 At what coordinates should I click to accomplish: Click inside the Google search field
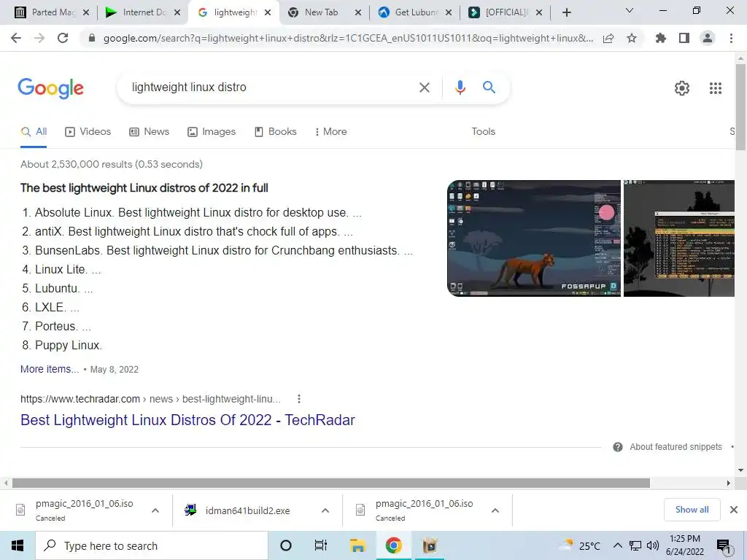[x=271, y=87]
